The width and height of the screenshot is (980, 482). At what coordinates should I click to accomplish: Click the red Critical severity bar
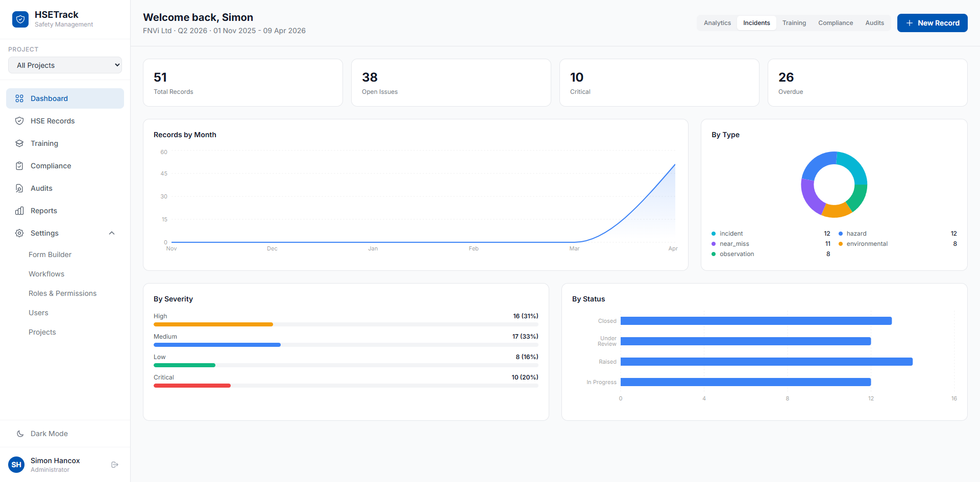pyautogui.click(x=192, y=386)
